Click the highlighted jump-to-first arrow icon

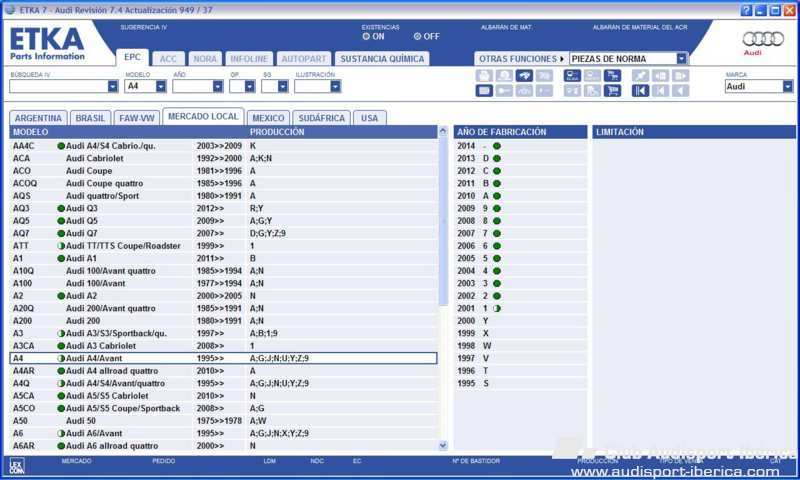point(640,91)
